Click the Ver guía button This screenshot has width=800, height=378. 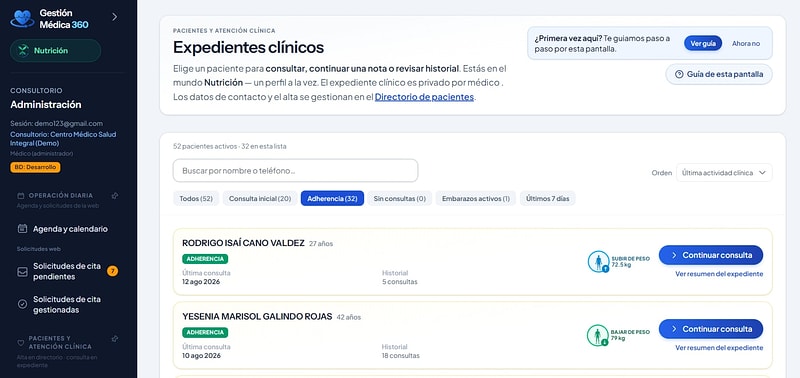(703, 43)
